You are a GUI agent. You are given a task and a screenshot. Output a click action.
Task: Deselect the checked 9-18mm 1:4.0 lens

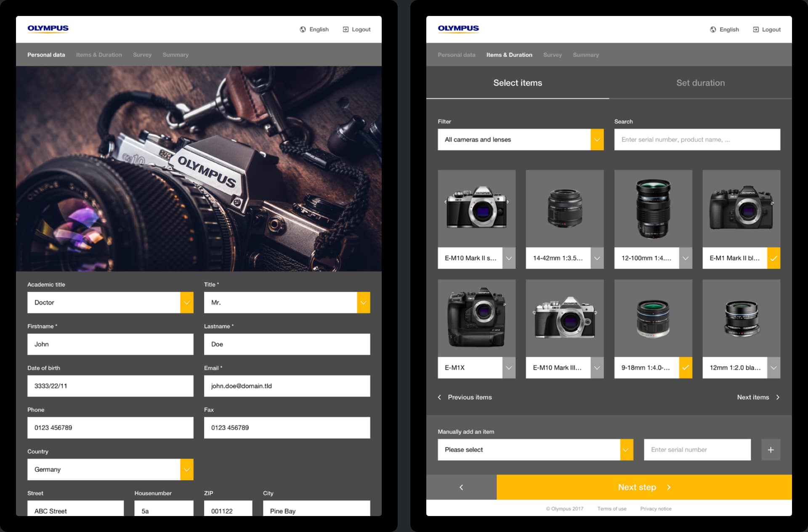coord(686,368)
